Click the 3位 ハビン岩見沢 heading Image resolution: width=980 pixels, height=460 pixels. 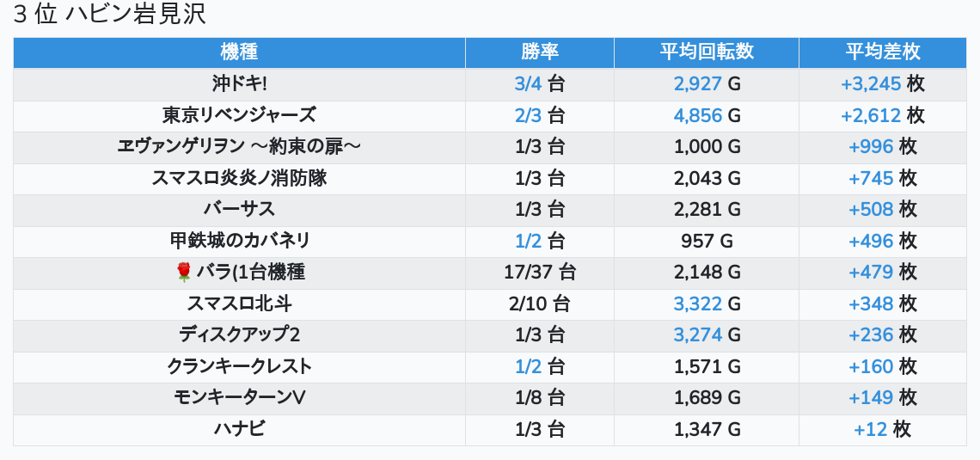coord(110,15)
